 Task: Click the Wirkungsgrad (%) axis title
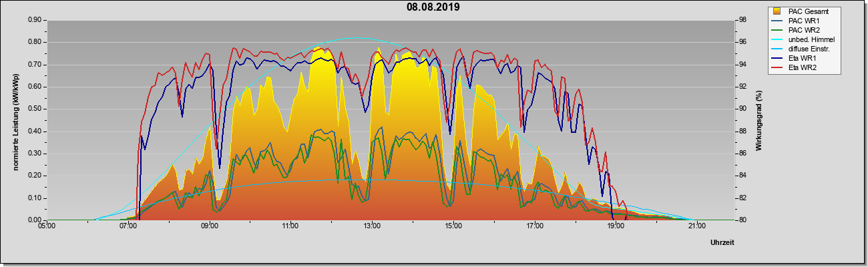(758, 120)
